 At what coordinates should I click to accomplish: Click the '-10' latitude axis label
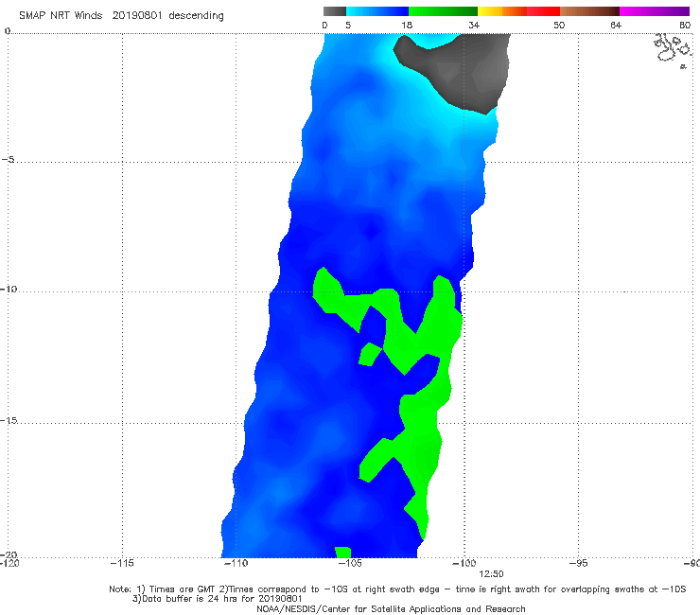point(9,289)
